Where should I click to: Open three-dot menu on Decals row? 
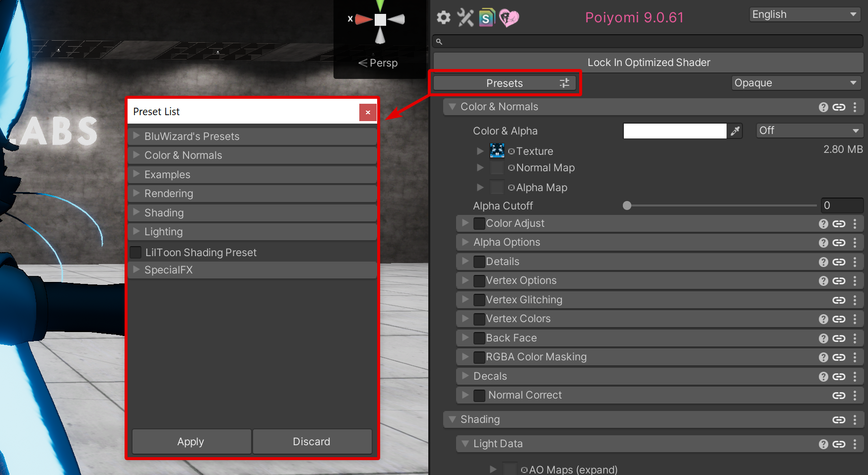click(855, 377)
